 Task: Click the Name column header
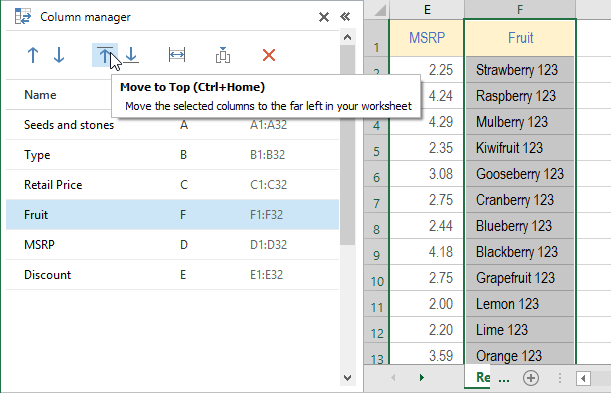40,95
